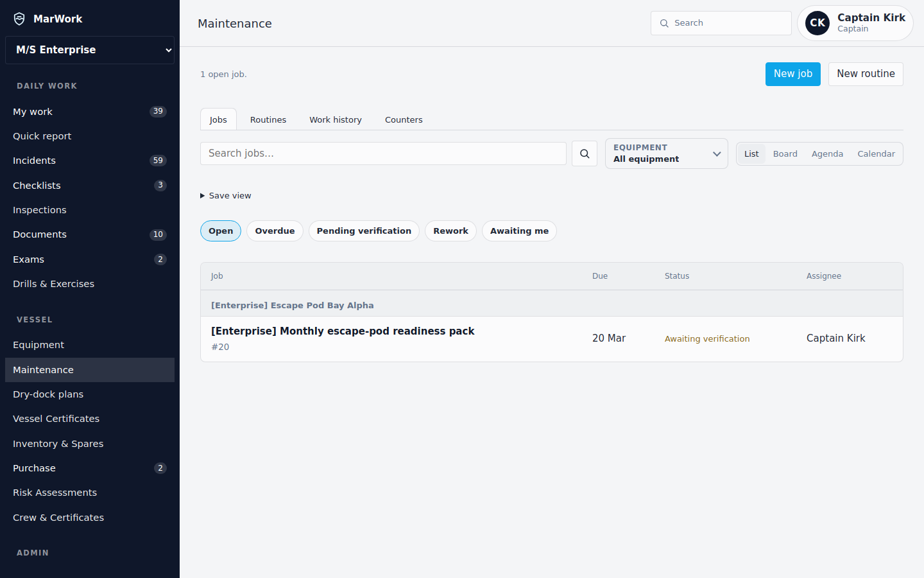Open Drills & Exercises in sidebar
The image size is (924, 578).
[90, 284]
